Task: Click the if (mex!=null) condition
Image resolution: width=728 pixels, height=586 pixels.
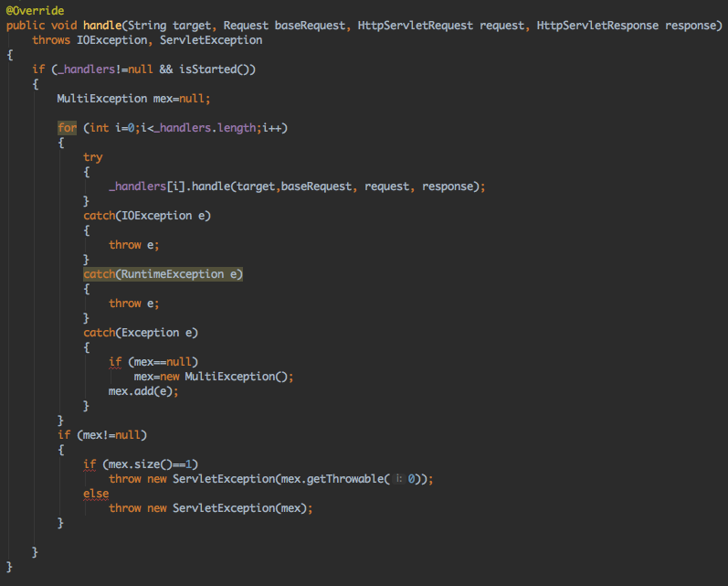Action: (x=102, y=434)
